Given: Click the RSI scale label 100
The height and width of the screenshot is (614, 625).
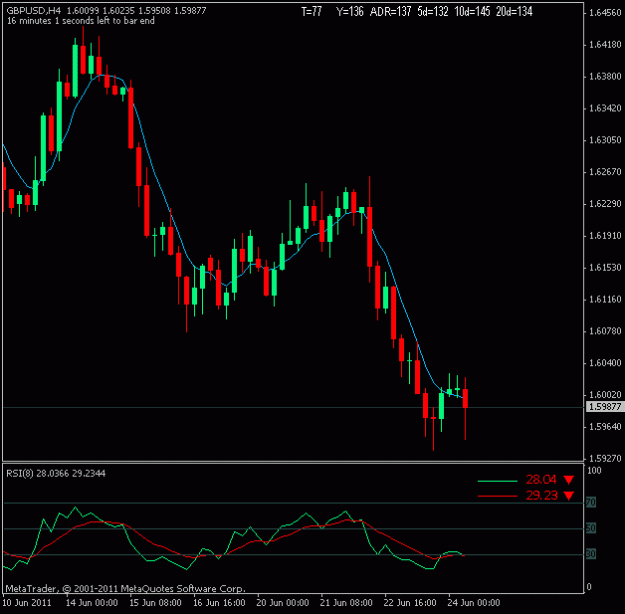Looking at the screenshot, I should coord(594,471).
